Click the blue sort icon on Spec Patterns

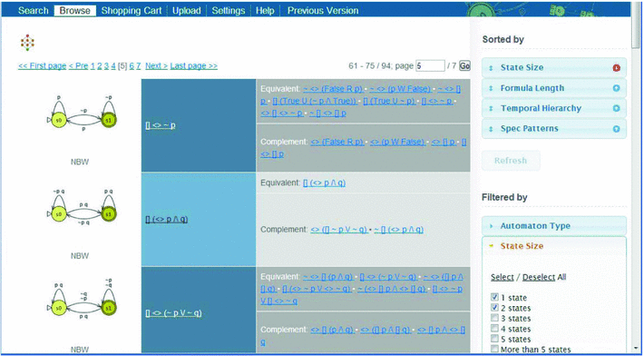point(616,129)
